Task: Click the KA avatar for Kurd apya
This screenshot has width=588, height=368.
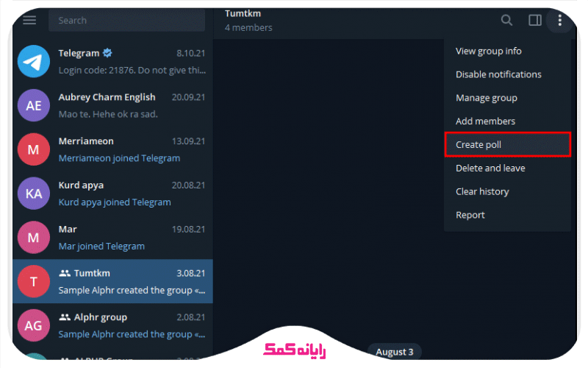Action: pos(34,194)
